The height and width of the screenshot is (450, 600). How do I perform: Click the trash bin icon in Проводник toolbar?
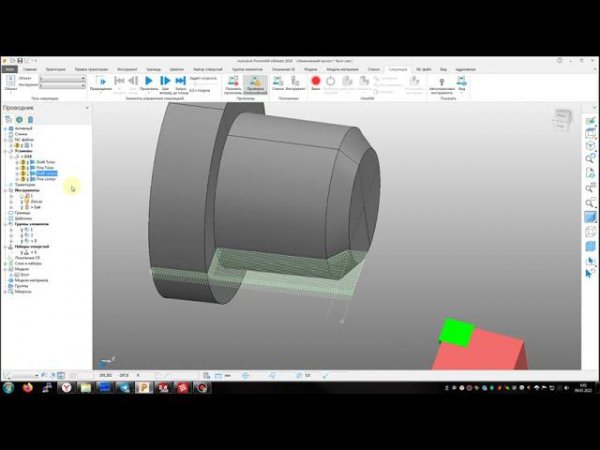[31, 119]
